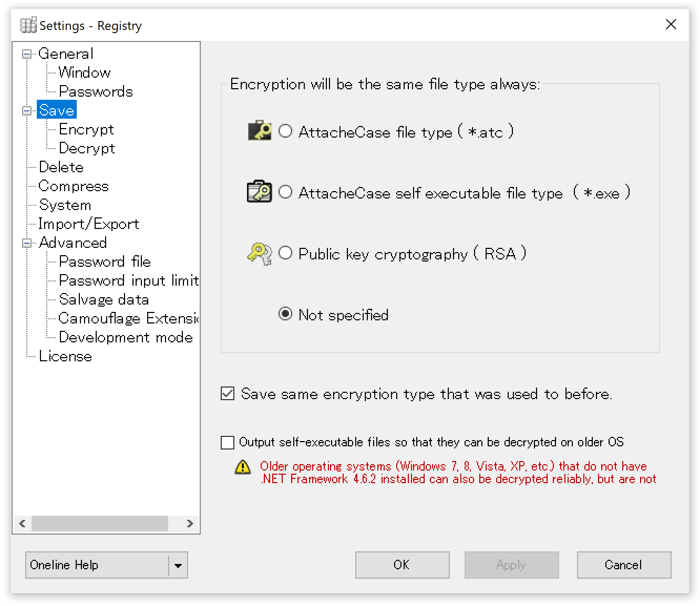Click the Settings window title icon
The image size is (700, 606).
tap(28, 25)
